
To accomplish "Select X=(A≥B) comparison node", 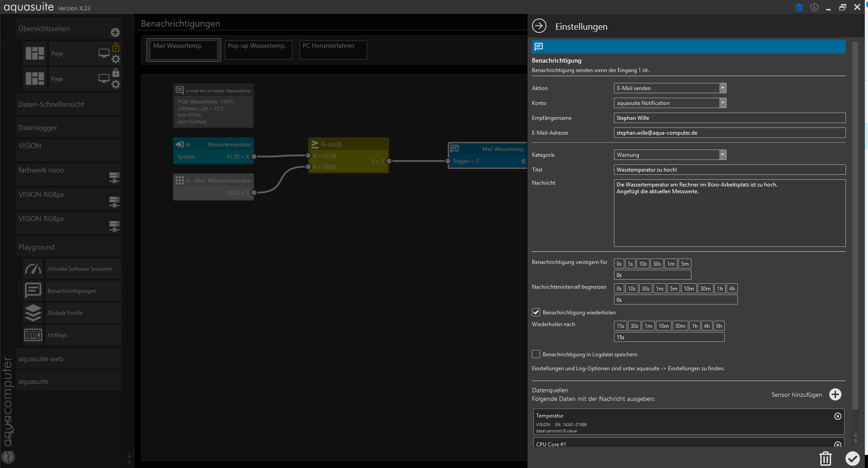I will point(348,155).
